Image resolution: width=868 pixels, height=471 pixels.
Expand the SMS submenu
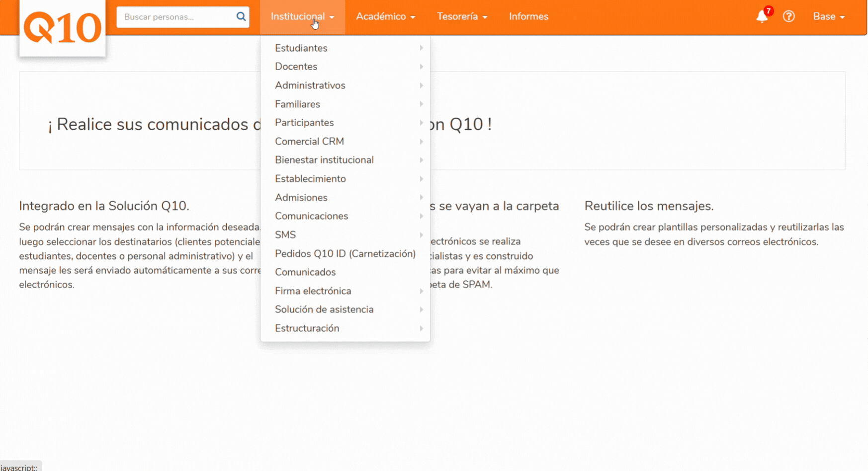pos(345,235)
